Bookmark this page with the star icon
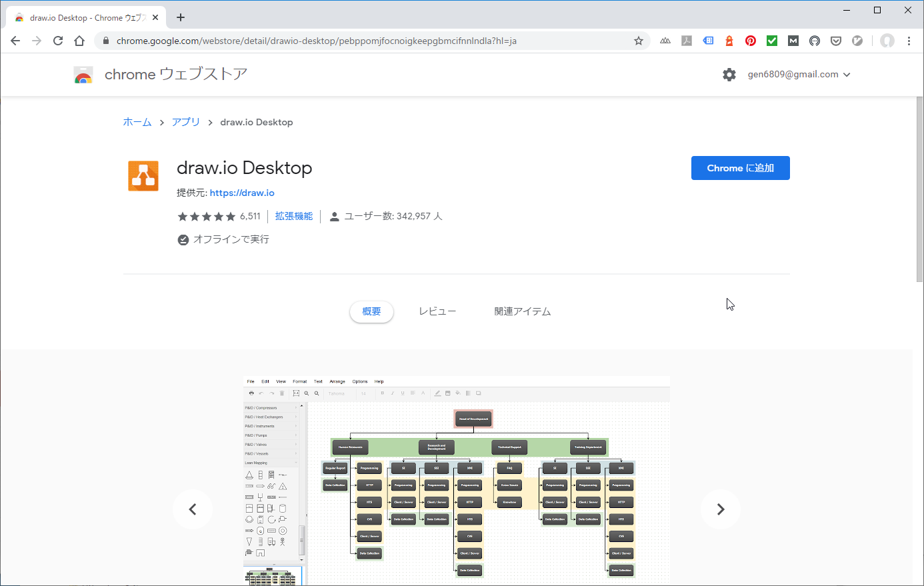This screenshot has width=924, height=586. click(x=639, y=41)
